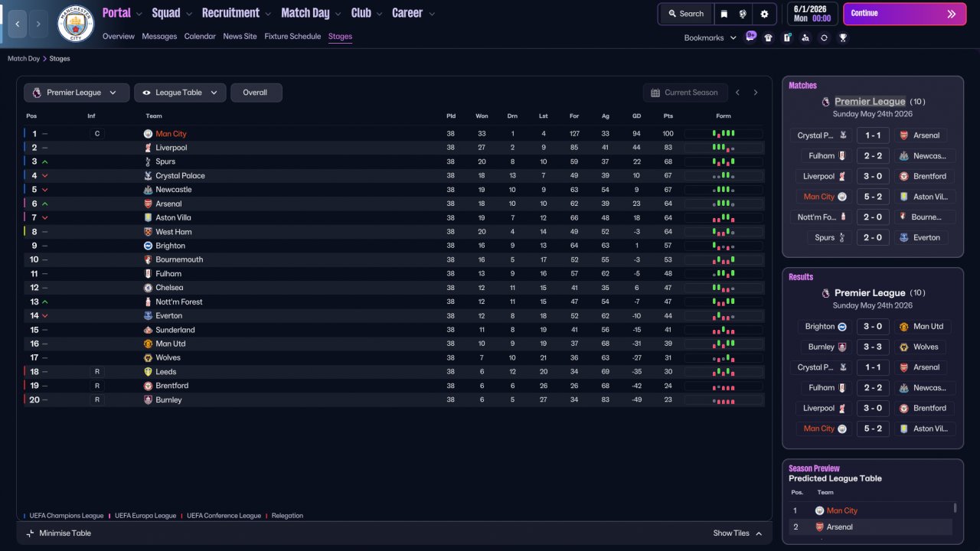Image resolution: width=980 pixels, height=551 pixels.
Task: Click the Arsenal crest in league table
Action: [148, 204]
